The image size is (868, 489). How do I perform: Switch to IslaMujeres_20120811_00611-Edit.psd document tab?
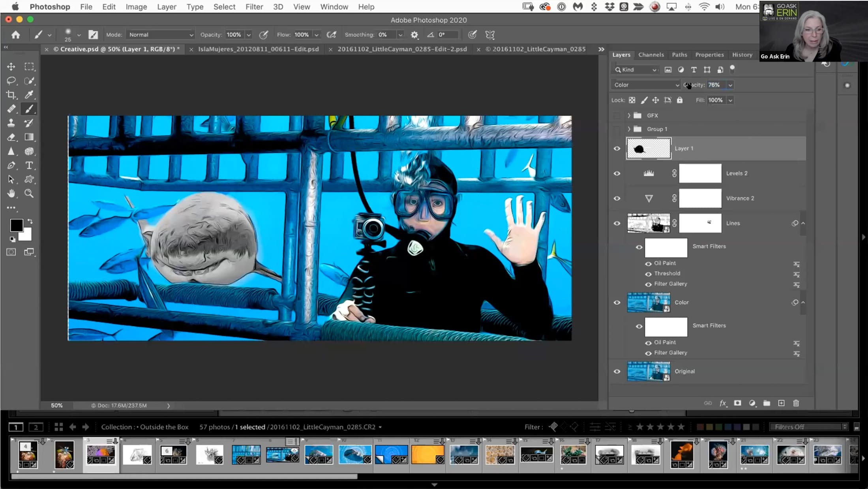pos(258,49)
